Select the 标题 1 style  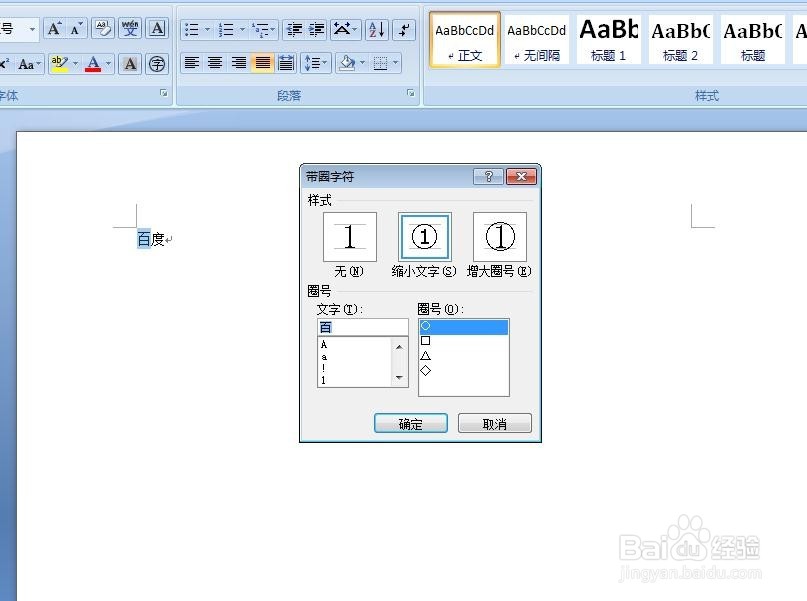tap(609, 40)
